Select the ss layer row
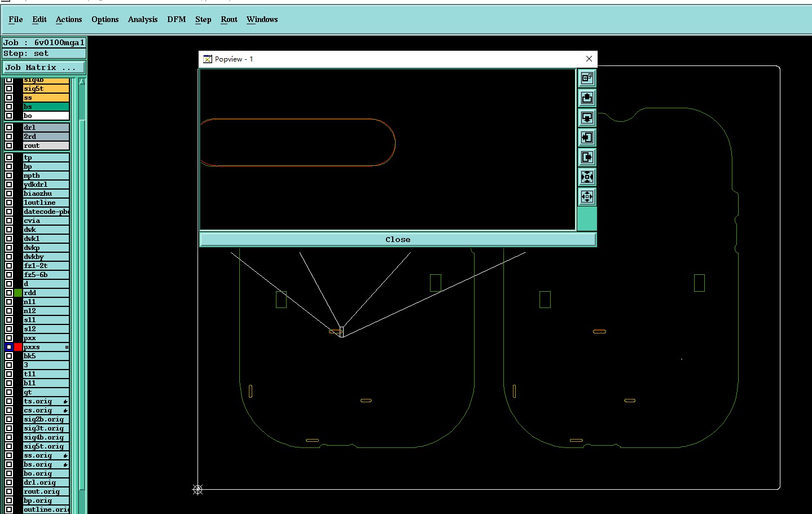Screen dimensions: 812x514 [46, 98]
